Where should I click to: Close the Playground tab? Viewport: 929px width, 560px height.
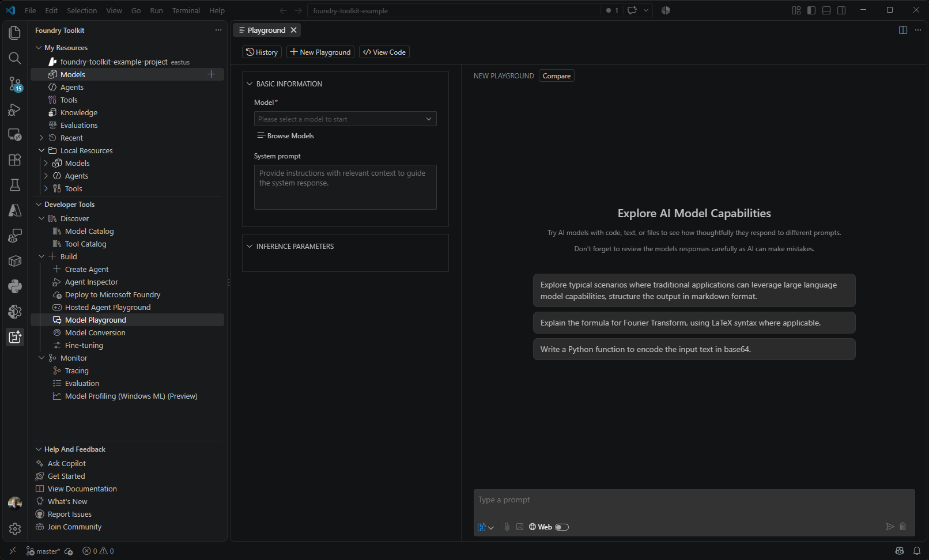click(x=294, y=30)
